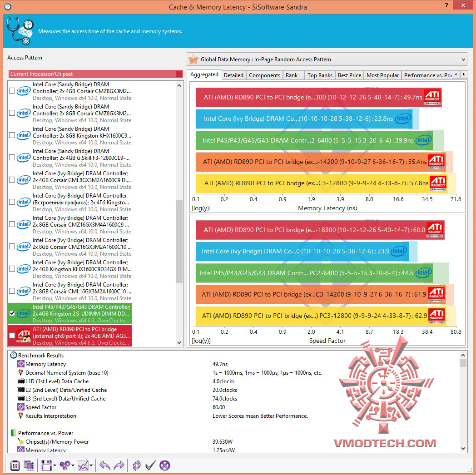The image size is (476, 475).
Task: Switch to the Aggregated tab
Action: (x=204, y=74)
